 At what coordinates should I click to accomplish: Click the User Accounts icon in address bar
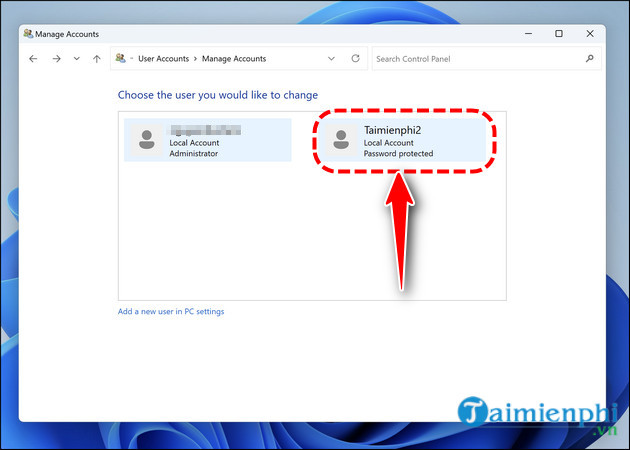coord(121,58)
